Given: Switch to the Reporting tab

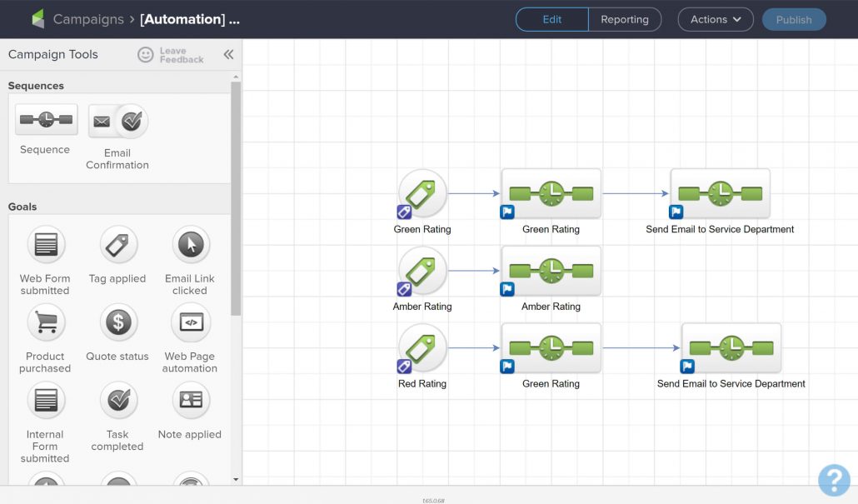Looking at the screenshot, I should click(625, 20).
